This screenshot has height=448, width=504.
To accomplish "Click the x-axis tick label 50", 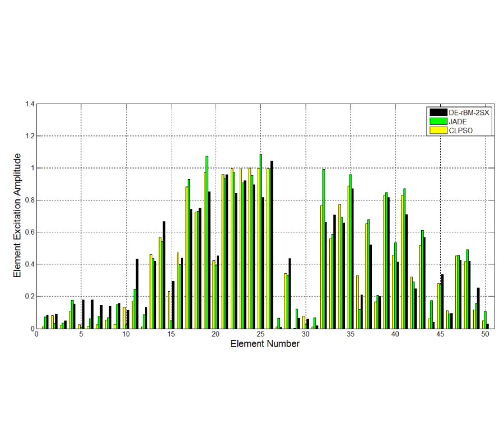I will pyautogui.click(x=484, y=334).
